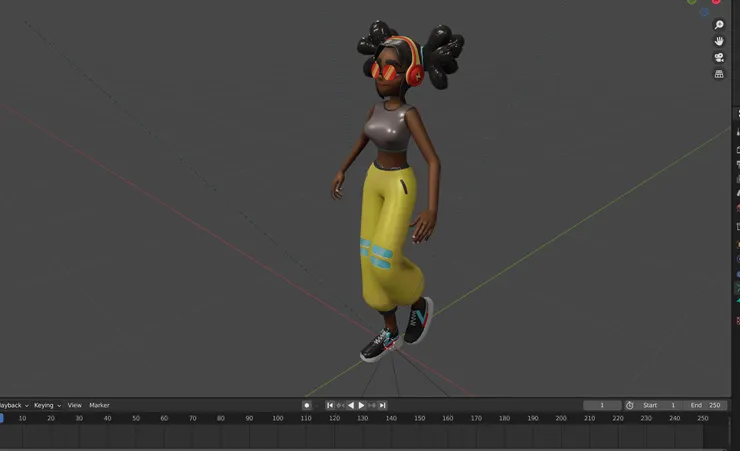This screenshot has width=740, height=451.
Task: Click the Start frame field
Action: (x=659, y=405)
